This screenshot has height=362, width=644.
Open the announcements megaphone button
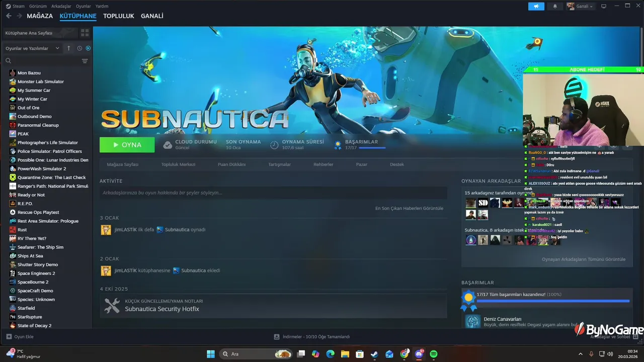(536, 6)
